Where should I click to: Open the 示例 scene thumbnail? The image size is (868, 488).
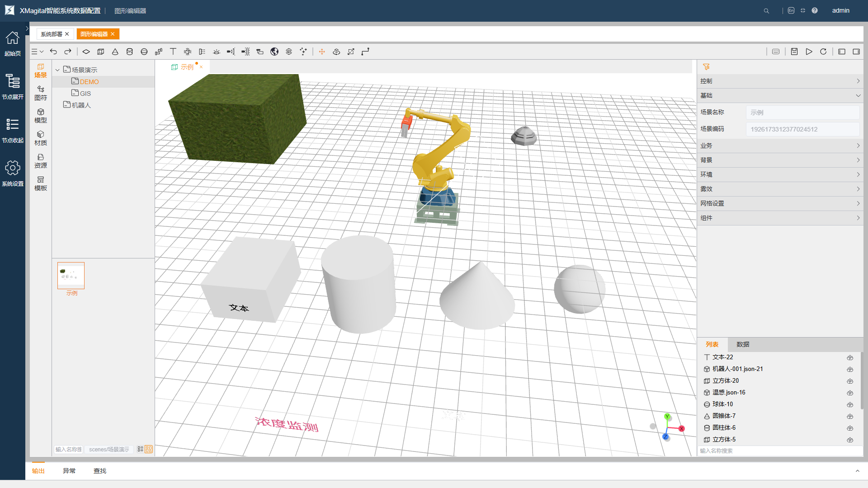click(x=71, y=276)
